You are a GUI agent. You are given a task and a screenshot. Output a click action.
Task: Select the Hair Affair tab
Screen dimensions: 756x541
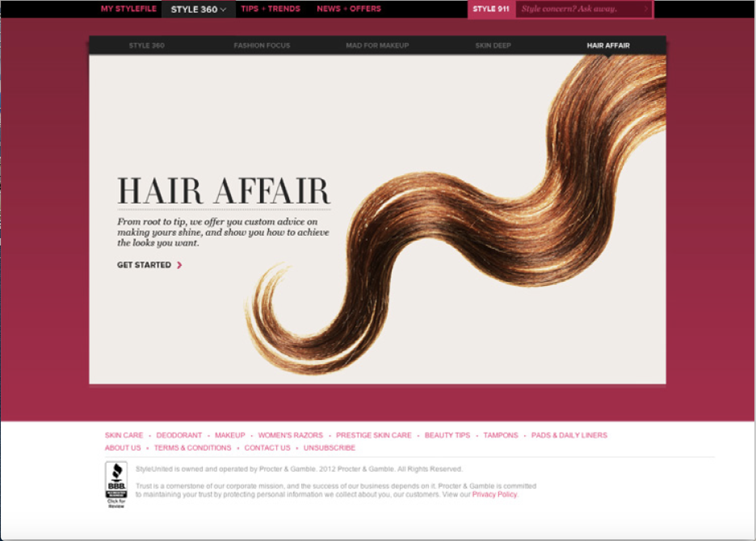[608, 46]
